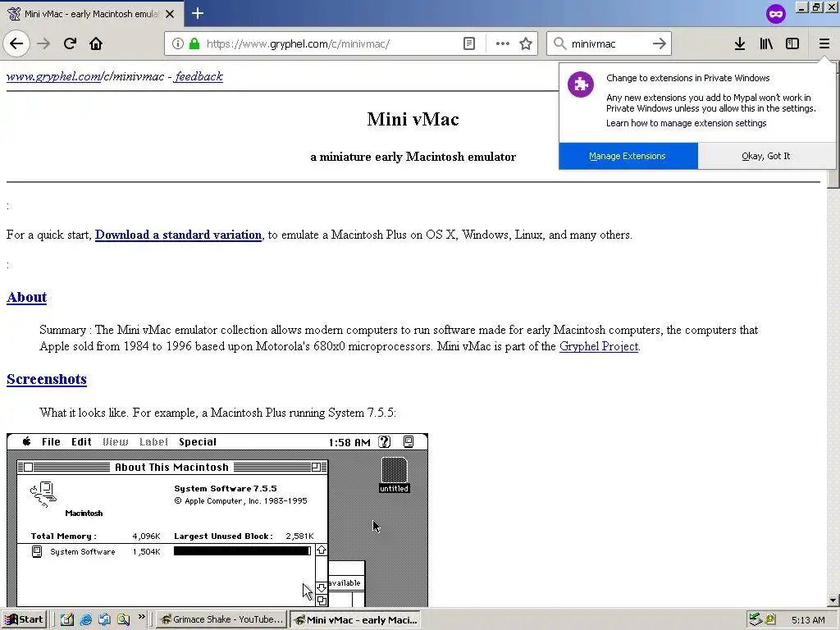Viewport: 840px width, 630px height.
Task: Open page actions three-dot menu
Action: point(502,43)
